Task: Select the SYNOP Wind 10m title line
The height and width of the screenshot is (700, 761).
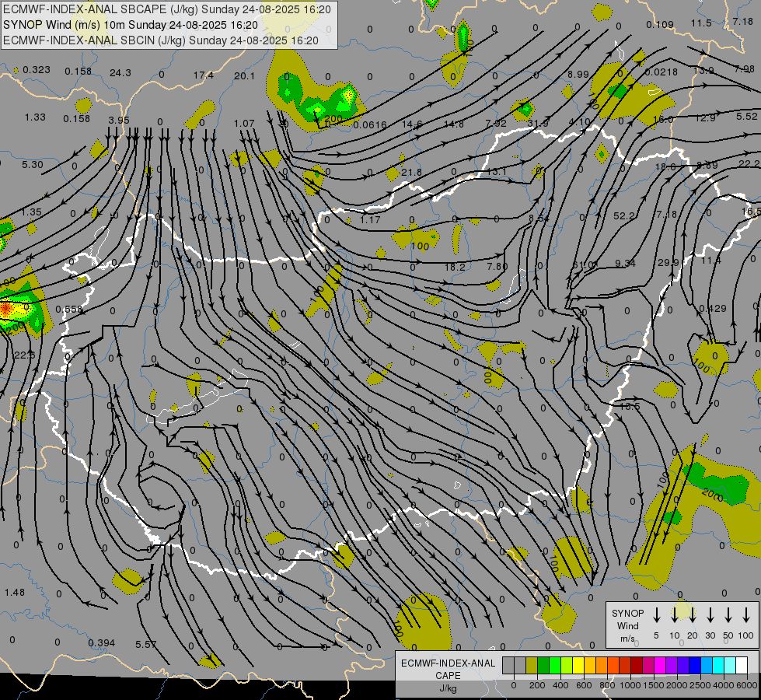Action: pos(130,25)
